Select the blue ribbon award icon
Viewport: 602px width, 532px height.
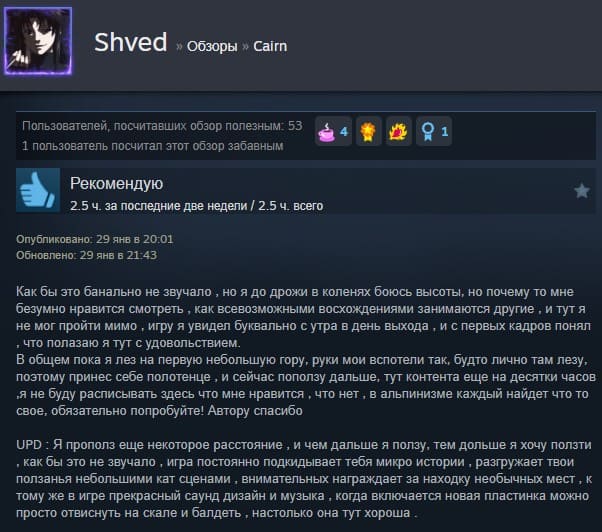[428, 132]
